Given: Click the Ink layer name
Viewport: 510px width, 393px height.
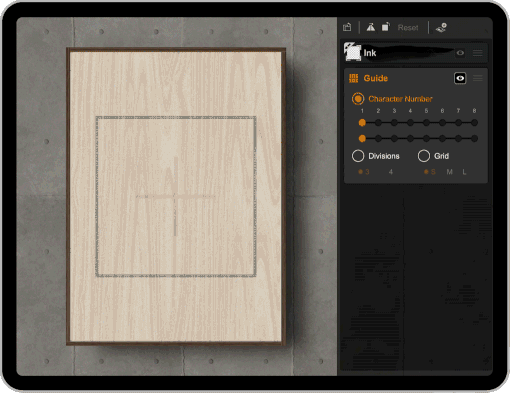Looking at the screenshot, I should tap(370, 53).
